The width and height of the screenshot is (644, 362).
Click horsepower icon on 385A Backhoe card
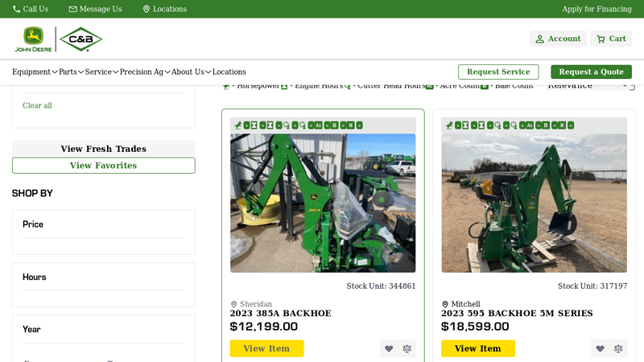pyautogui.click(x=237, y=125)
